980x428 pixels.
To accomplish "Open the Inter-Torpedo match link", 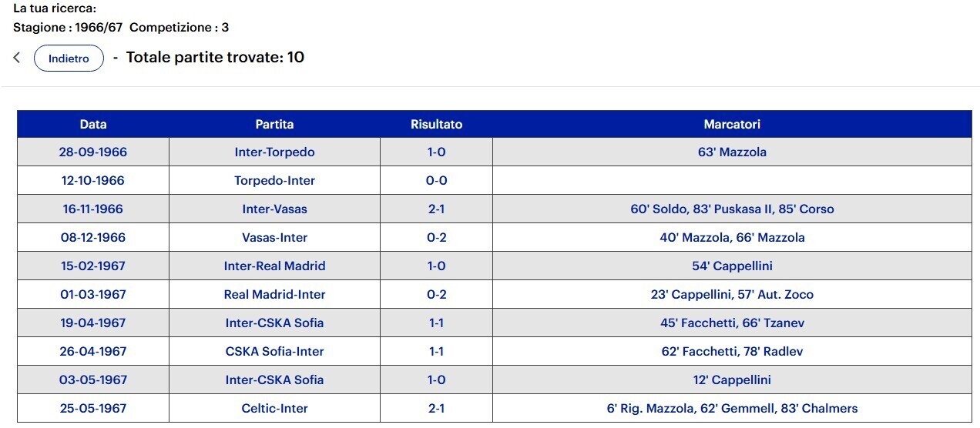I will [274, 152].
